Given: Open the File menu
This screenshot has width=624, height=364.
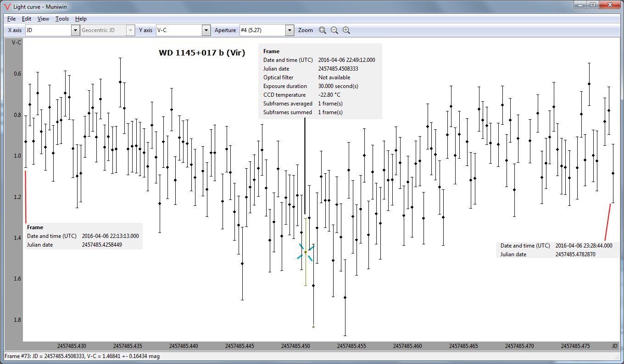Looking at the screenshot, I should point(11,19).
